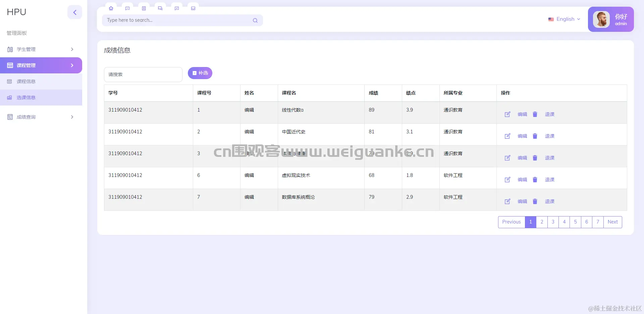This screenshot has height=314, width=644.
Task: Open the checked message shortcut icon
Action: 177,8
